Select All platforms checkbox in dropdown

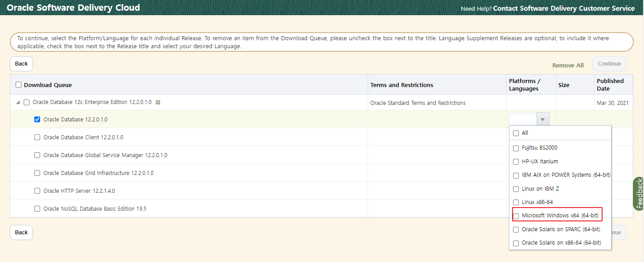(x=516, y=133)
